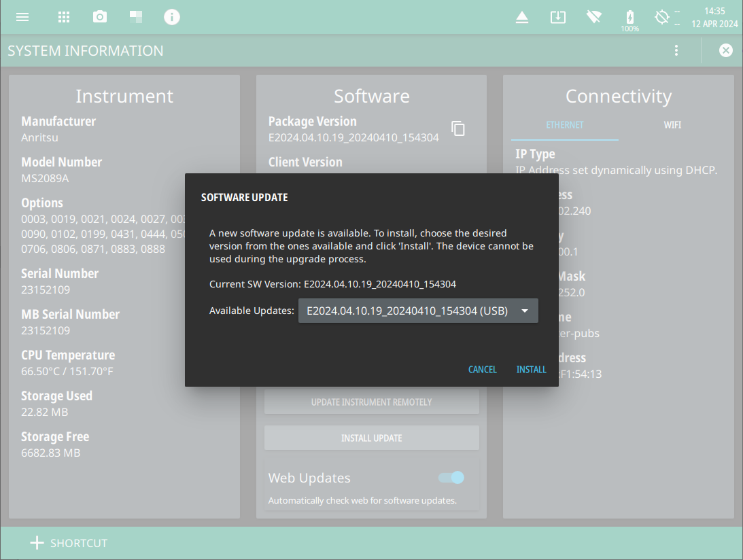This screenshot has width=743, height=560.
Task: Open the apps grid launcher
Action: coord(64,17)
